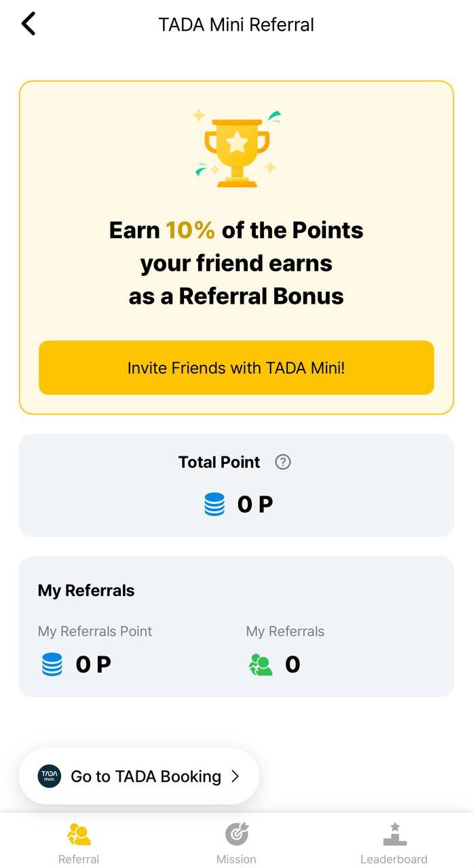473x868 pixels.
Task: Open the Go to TADA Booking link
Action: [146, 776]
